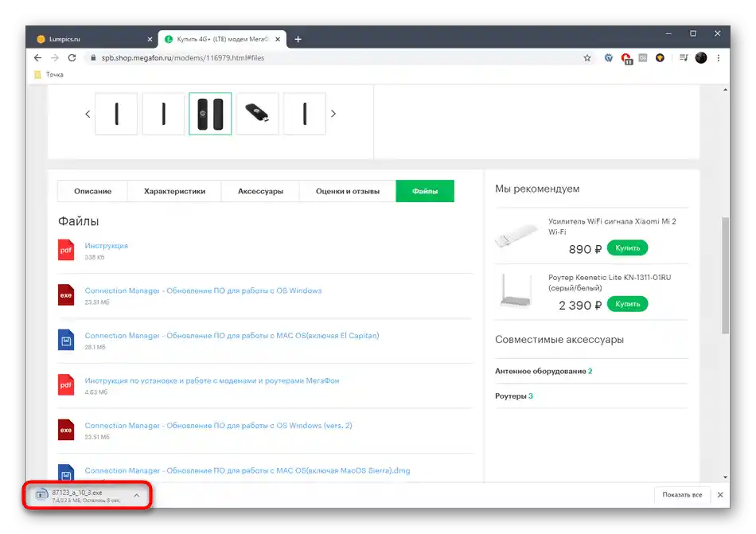
Task: Click the scrollbar up arrow
Action: [x=725, y=90]
